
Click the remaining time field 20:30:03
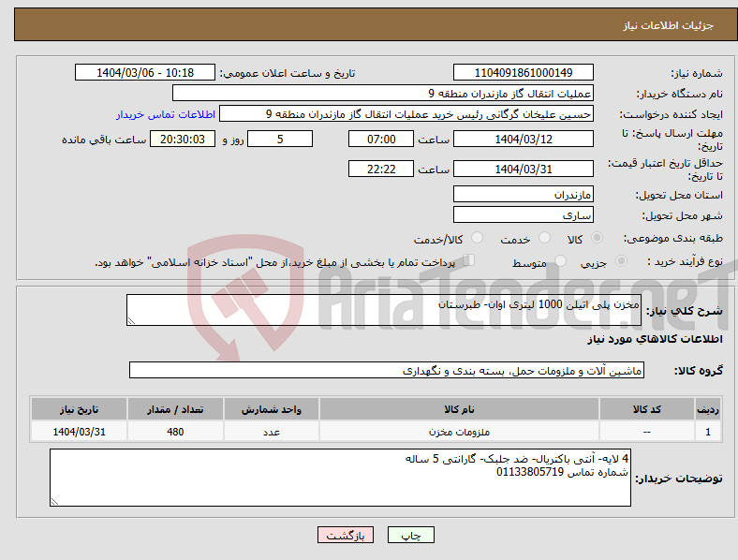click(x=183, y=140)
